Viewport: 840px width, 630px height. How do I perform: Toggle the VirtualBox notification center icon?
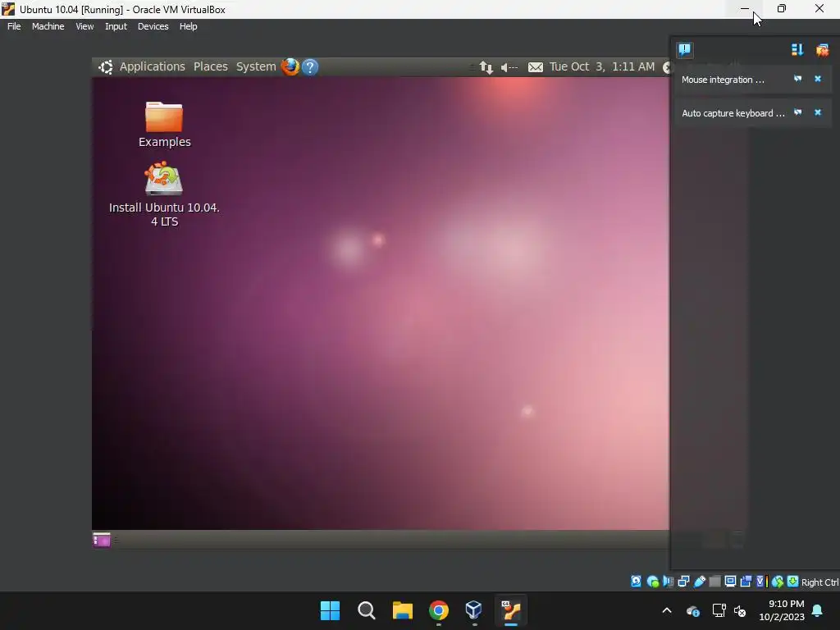point(685,50)
